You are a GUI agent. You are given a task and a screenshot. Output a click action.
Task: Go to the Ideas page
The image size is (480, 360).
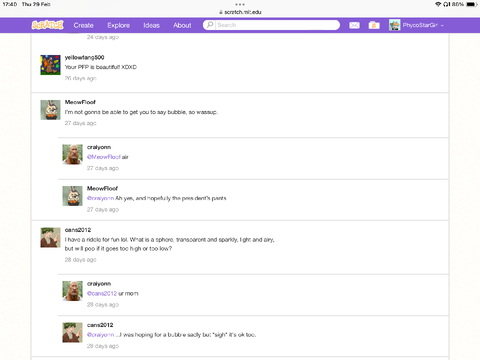click(x=151, y=25)
